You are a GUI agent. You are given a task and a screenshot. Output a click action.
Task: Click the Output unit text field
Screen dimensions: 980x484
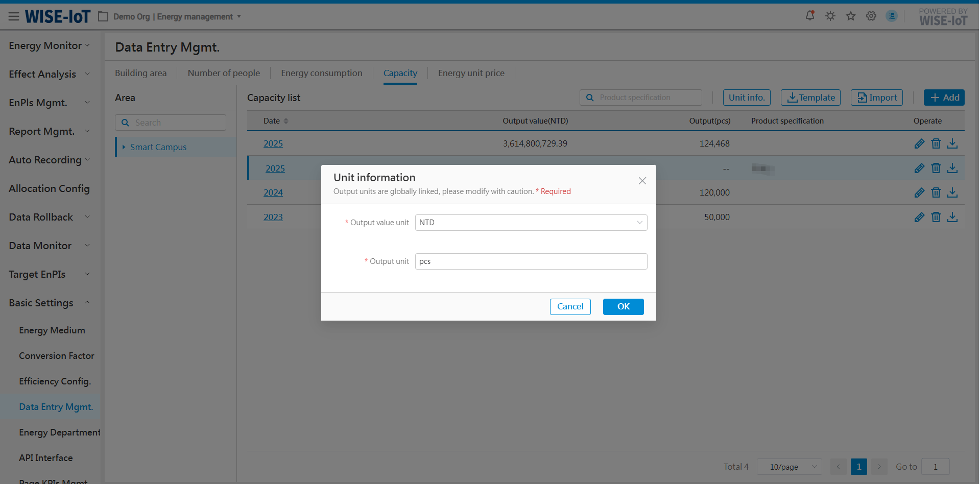click(531, 261)
